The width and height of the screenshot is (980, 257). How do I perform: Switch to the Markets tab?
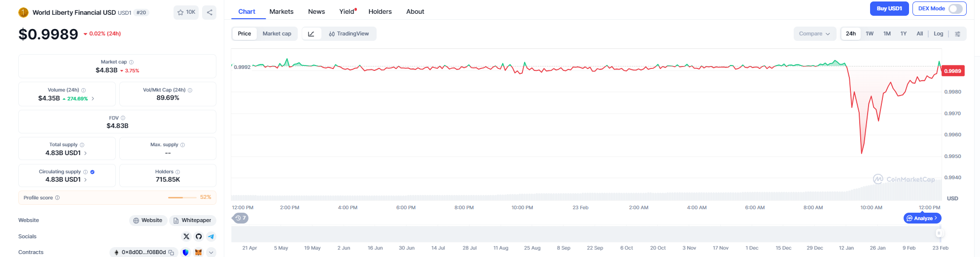pos(281,12)
